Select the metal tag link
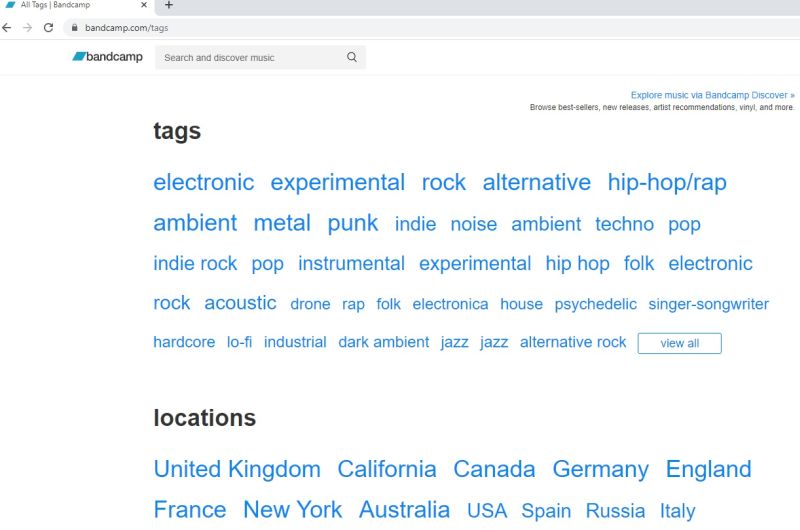The image size is (800, 530). 282,222
